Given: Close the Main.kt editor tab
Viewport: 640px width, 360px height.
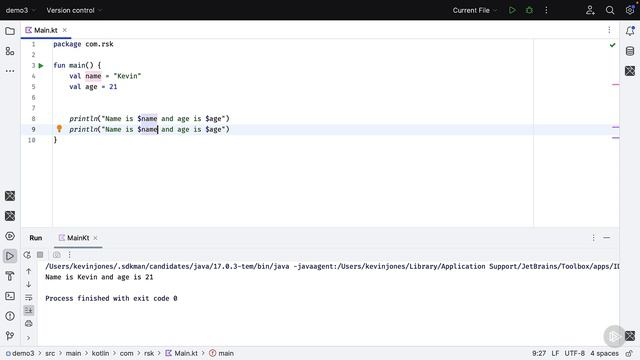Looking at the screenshot, I should tap(64, 30).
